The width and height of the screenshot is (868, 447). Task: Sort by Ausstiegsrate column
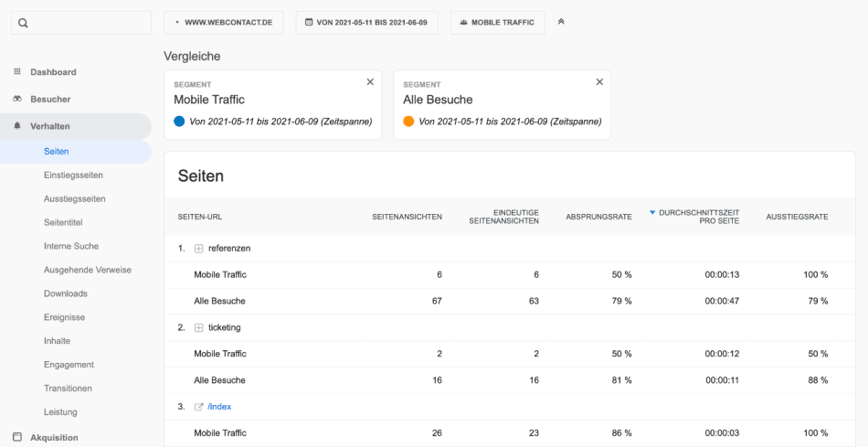tap(797, 217)
